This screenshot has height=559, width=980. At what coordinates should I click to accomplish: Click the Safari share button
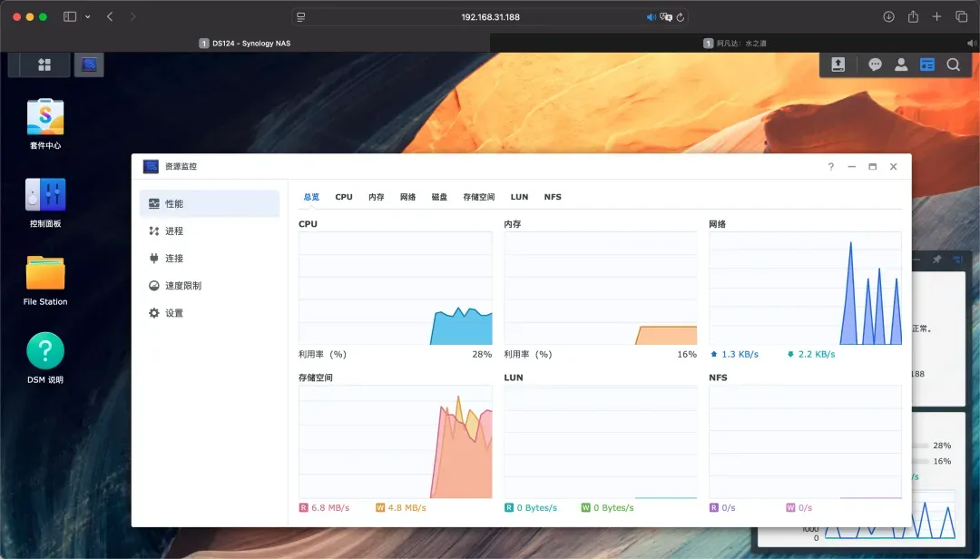tap(913, 17)
